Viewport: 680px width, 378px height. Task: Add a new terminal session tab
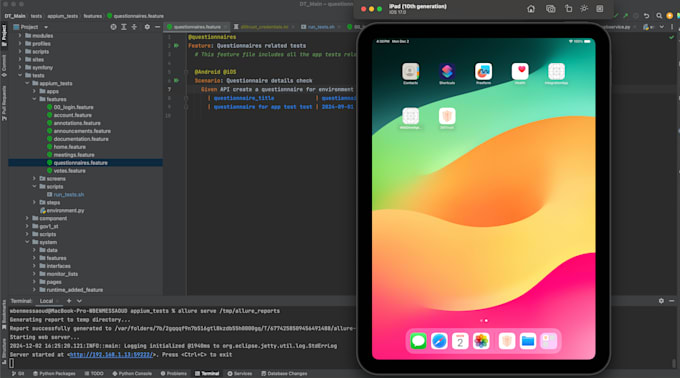click(x=69, y=301)
